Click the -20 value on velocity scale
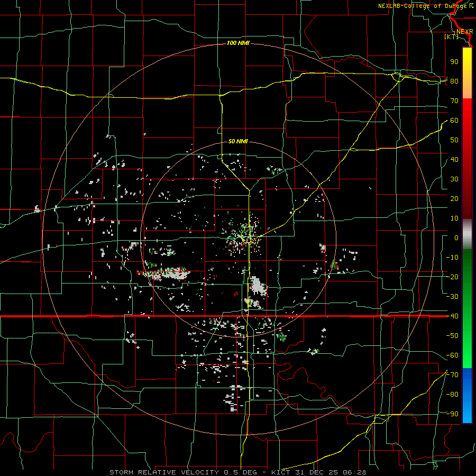The width and height of the screenshot is (476, 476). 452,277
